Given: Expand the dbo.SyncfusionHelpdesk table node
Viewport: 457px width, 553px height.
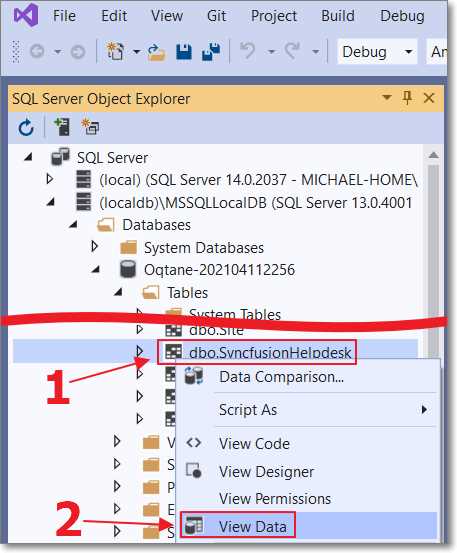Looking at the screenshot, I should coord(140,351).
